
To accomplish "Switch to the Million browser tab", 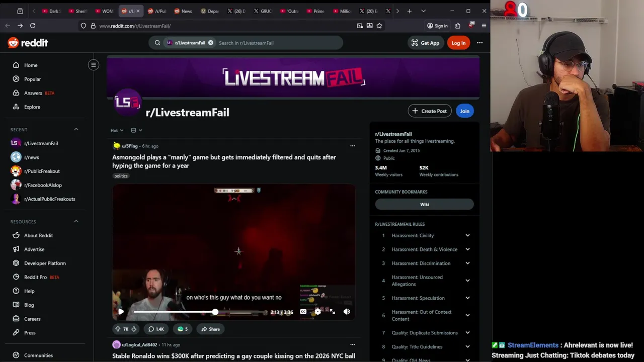I will (x=342, y=11).
